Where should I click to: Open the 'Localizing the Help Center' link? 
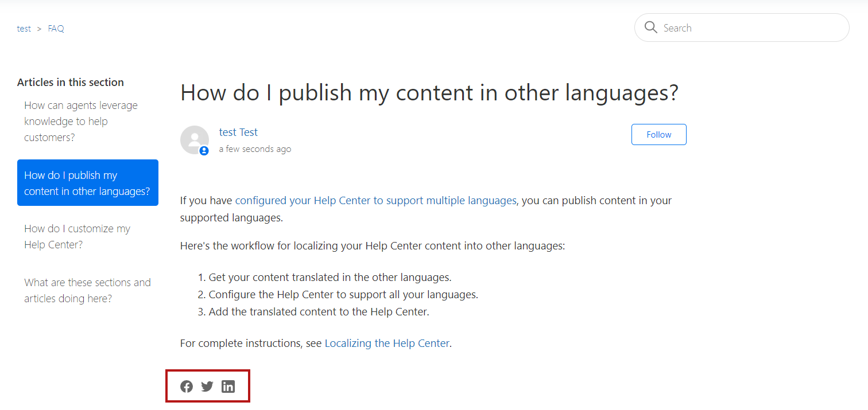tap(387, 343)
